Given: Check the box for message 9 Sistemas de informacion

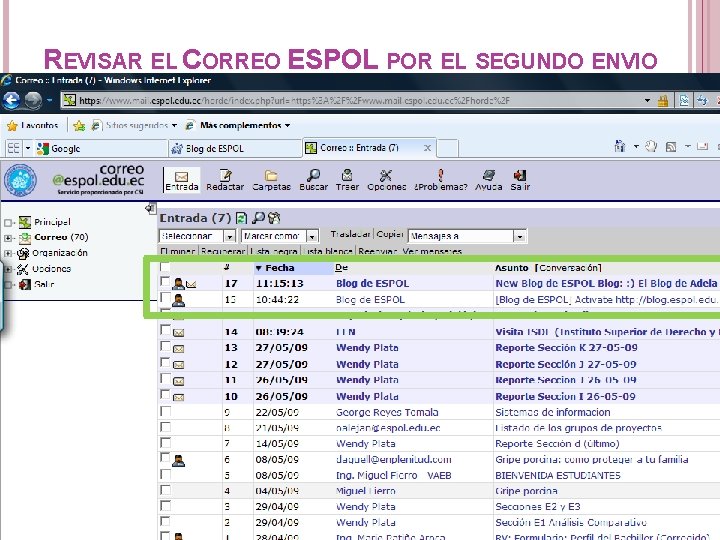Looking at the screenshot, I should 165,411.
